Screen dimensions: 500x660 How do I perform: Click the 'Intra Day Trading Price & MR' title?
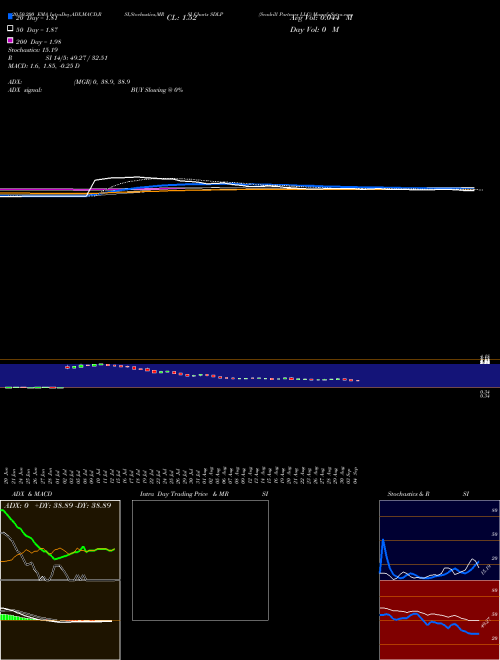184,494
